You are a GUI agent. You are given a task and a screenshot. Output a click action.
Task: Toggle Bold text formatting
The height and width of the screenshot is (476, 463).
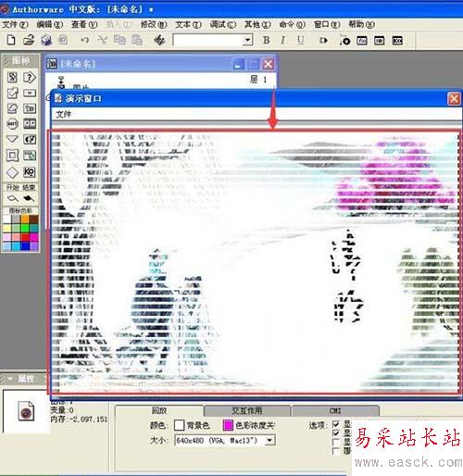(x=266, y=40)
